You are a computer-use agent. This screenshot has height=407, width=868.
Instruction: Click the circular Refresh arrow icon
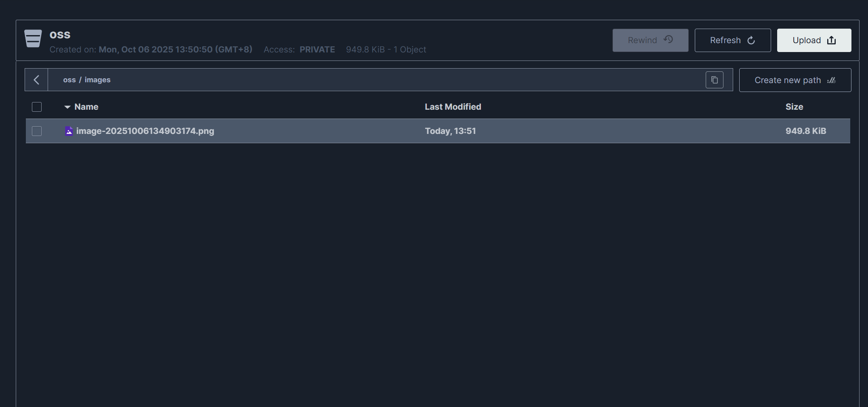point(751,40)
